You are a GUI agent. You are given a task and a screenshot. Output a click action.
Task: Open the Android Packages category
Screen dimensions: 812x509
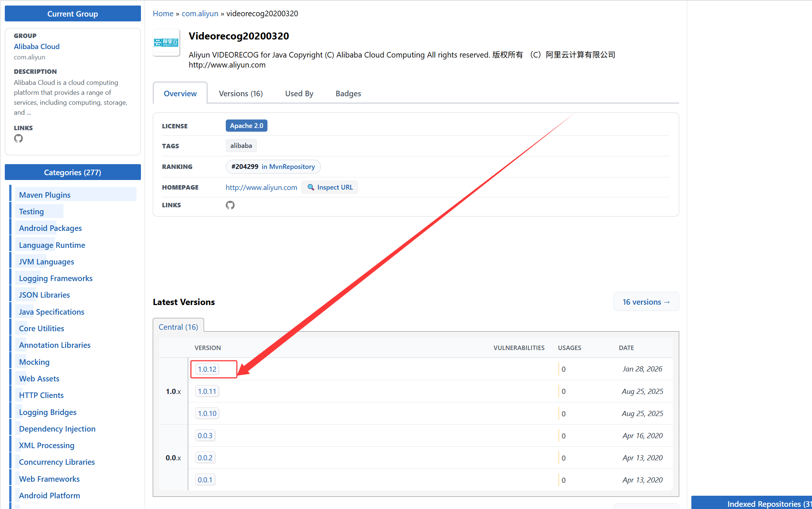pyautogui.click(x=51, y=228)
